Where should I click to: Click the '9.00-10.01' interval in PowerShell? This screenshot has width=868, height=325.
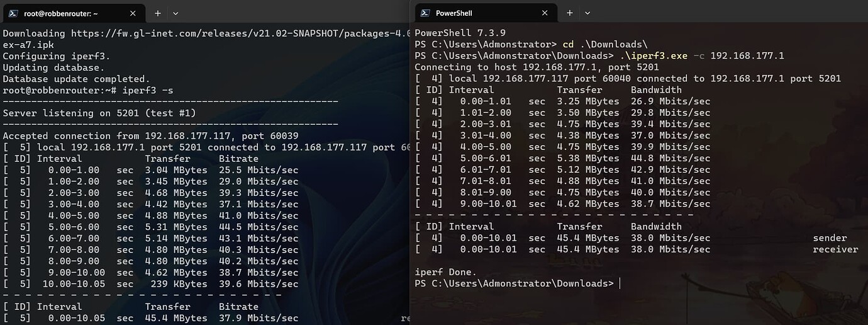pos(489,203)
